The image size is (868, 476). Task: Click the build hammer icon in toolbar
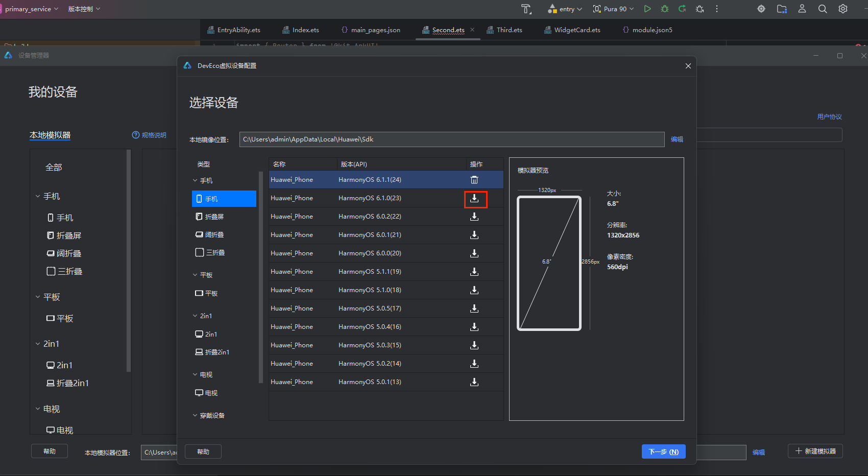coord(526,9)
